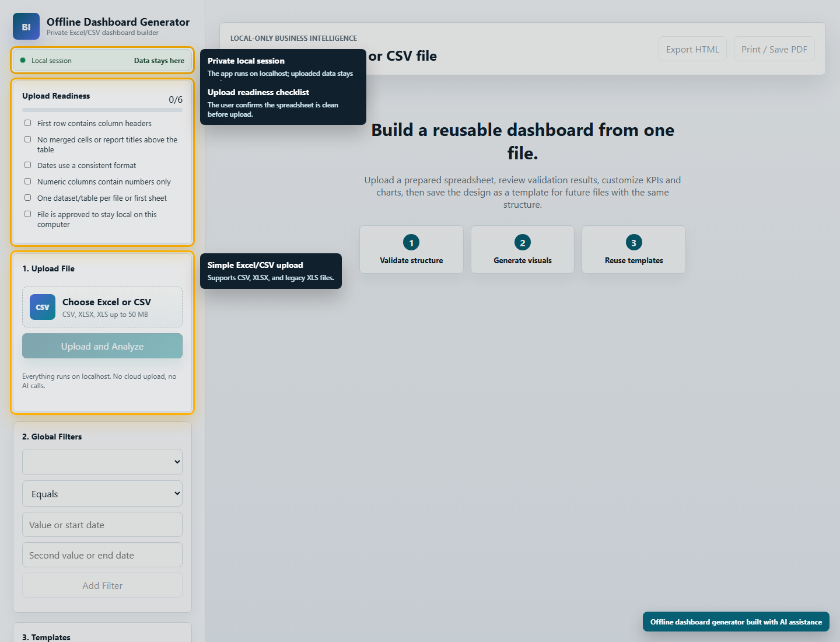Click the '3. Templates' heading

(46, 637)
